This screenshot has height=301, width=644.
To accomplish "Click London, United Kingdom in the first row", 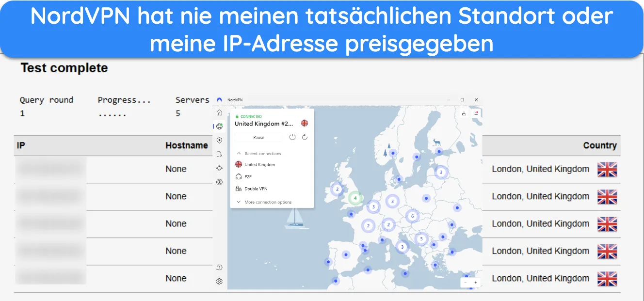I will [x=541, y=169].
